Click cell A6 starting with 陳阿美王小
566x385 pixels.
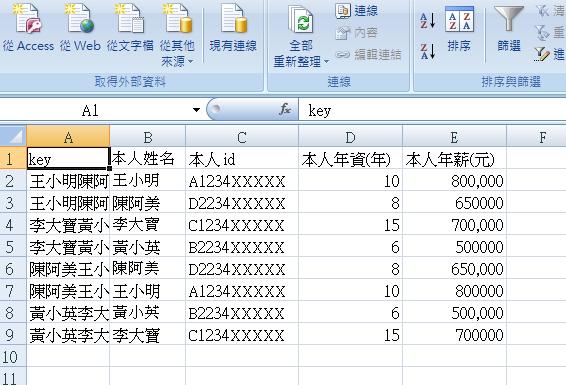click(68, 268)
